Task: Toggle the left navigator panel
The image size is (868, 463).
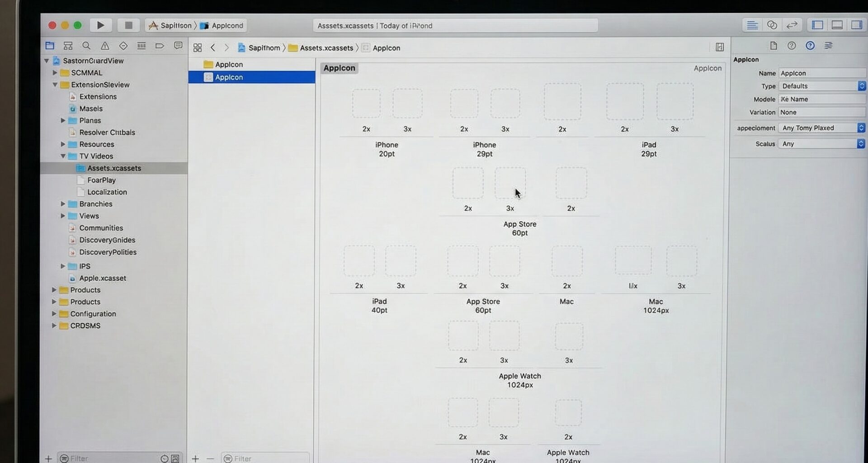Action: pos(817,25)
